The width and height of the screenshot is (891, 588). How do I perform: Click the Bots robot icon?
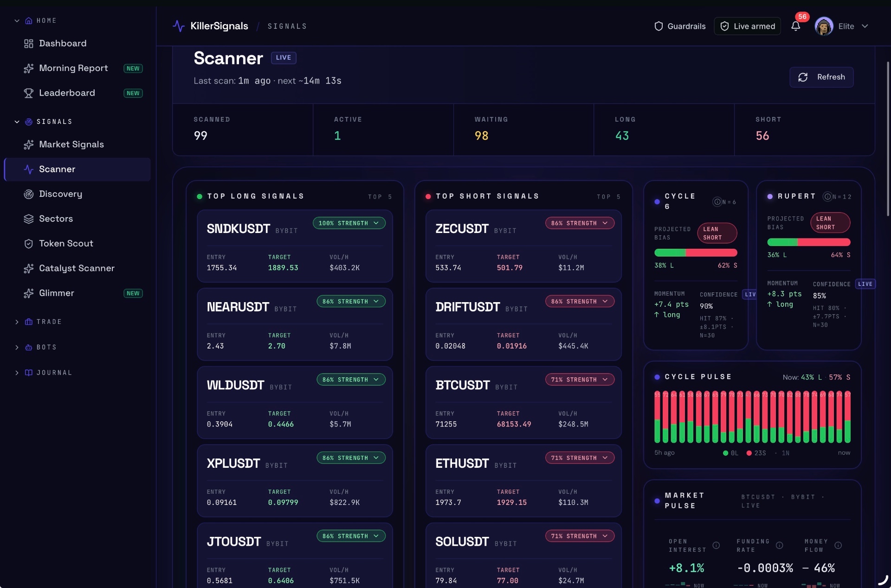click(x=29, y=347)
